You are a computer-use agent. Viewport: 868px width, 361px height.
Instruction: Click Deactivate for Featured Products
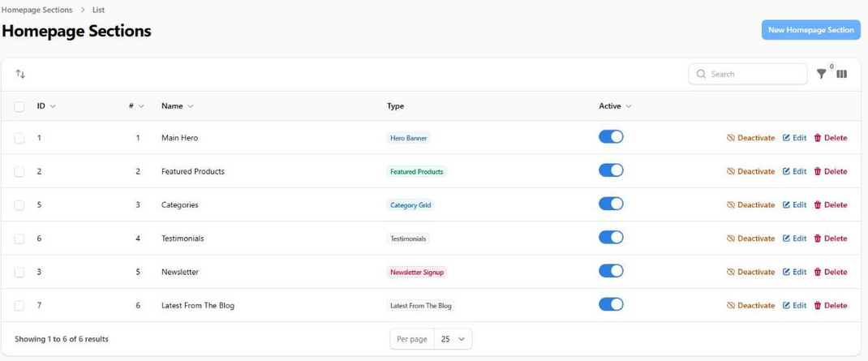click(750, 172)
